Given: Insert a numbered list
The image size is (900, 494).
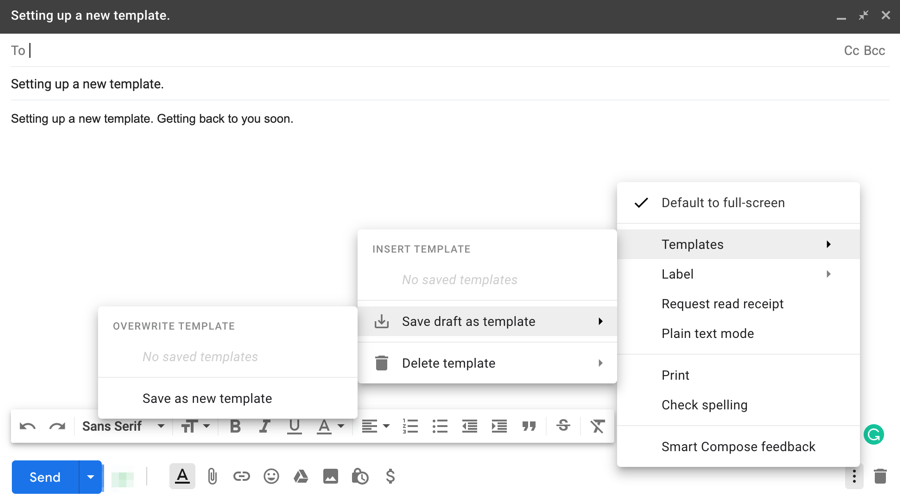Looking at the screenshot, I should click(410, 426).
